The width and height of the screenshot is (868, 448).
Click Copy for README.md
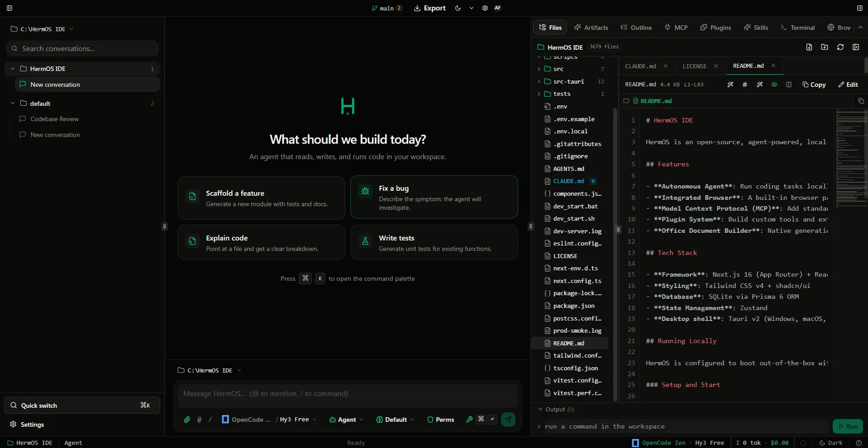point(814,85)
